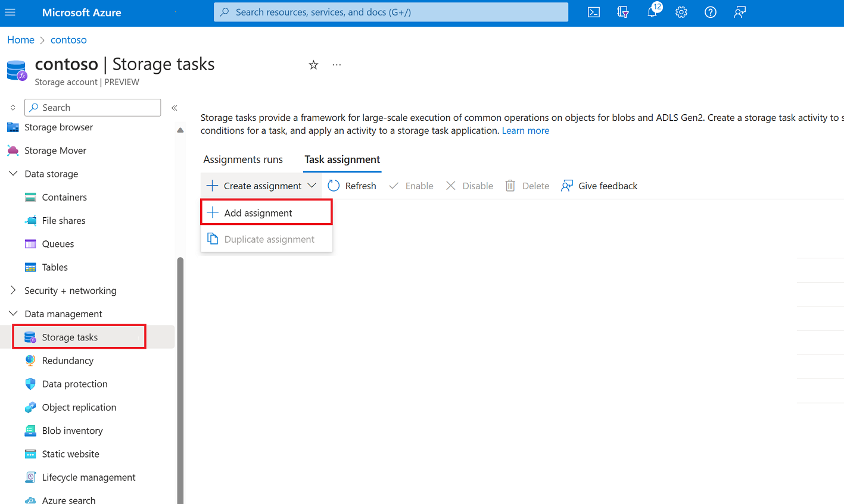Open portal settings gear
Viewport: 844px width, 504px height.
click(x=681, y=12)
